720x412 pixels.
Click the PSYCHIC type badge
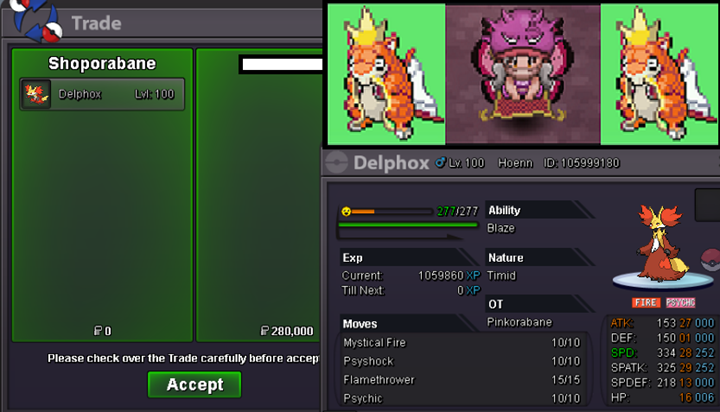click(x=681, y=303)
